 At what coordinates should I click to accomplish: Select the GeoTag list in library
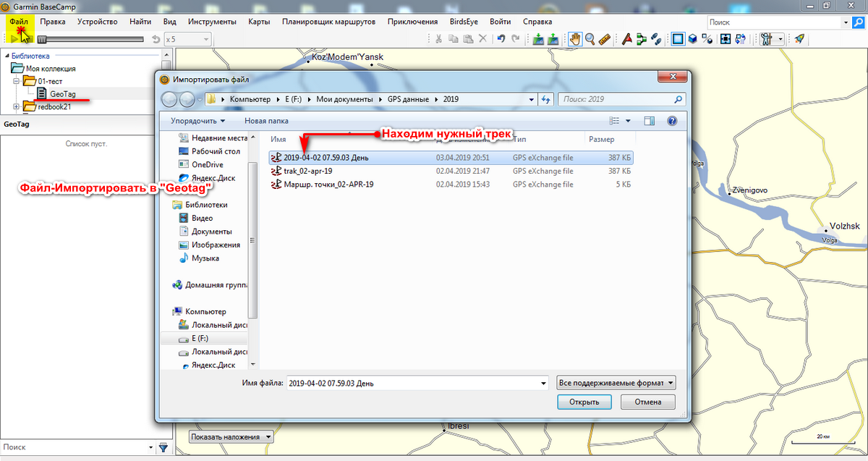tap(63, 94)
